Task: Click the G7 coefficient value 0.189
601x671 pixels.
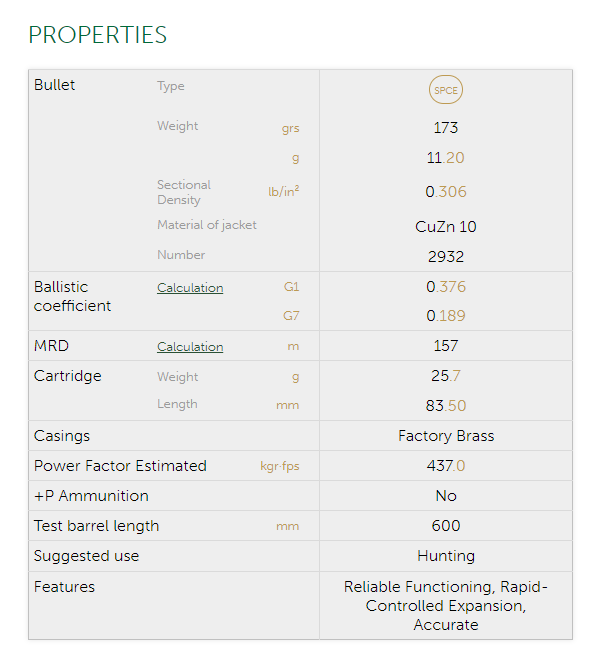Action: [x=446, y=316]
